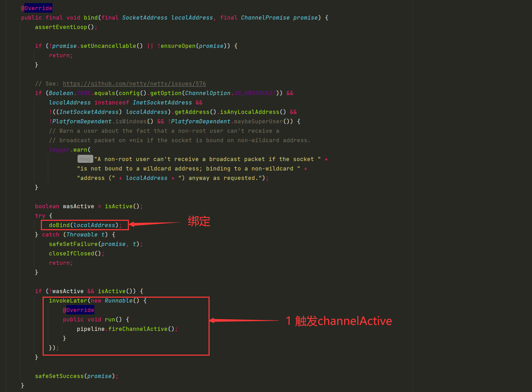
Task: Click the "address (" string literal
Action: coord(96,178)
